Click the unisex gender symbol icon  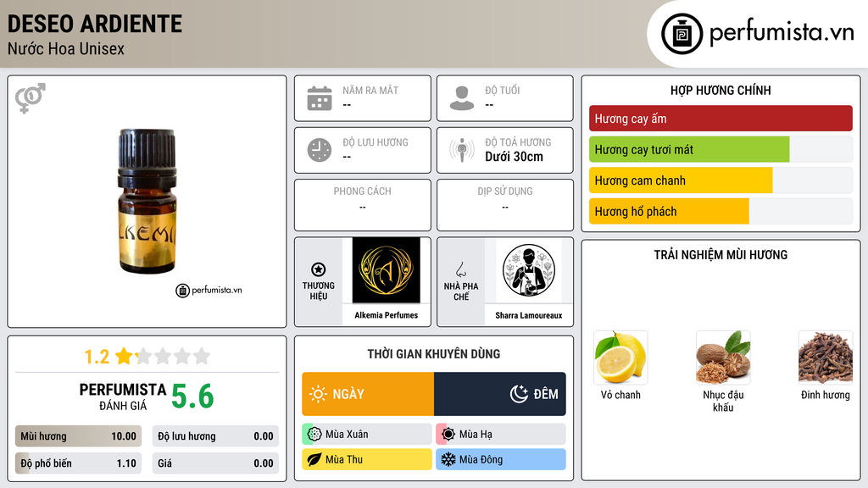click(x=31, y=98)
